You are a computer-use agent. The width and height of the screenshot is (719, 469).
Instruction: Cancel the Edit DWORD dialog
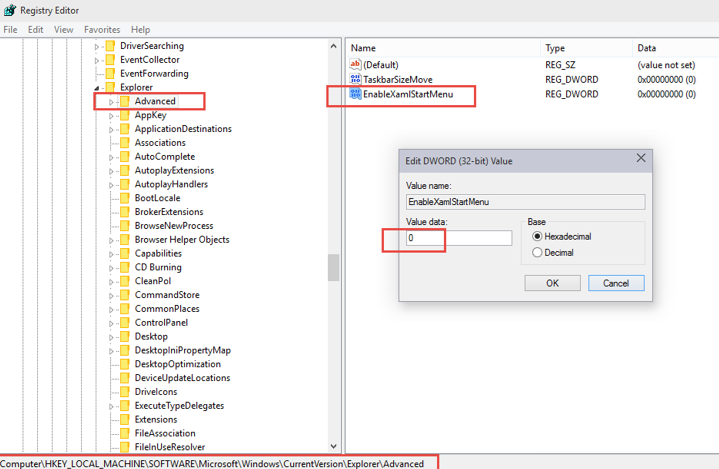tap(616, 283)
